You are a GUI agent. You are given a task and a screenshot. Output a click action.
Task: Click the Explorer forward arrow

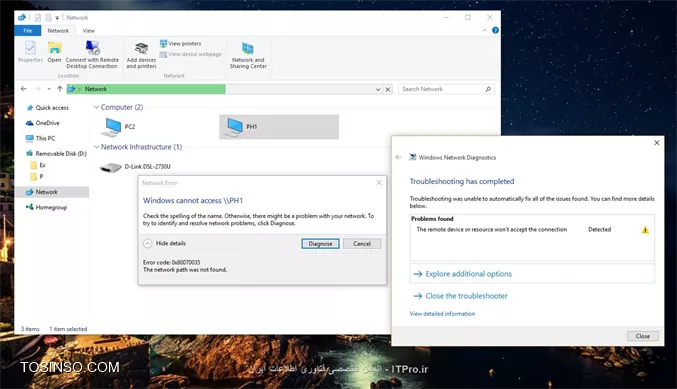click(38, 89)
